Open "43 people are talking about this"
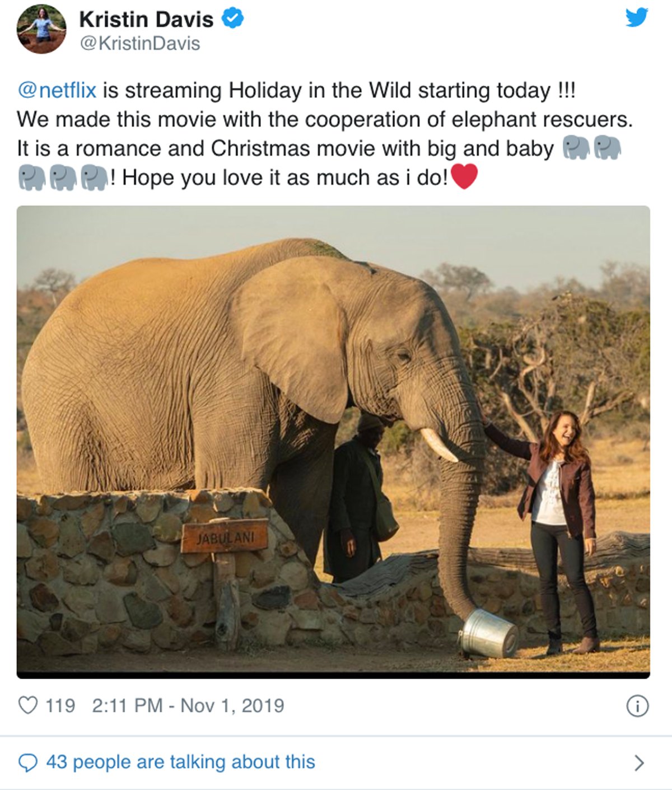Screen dimensions: 672x790 pos(180,762)
